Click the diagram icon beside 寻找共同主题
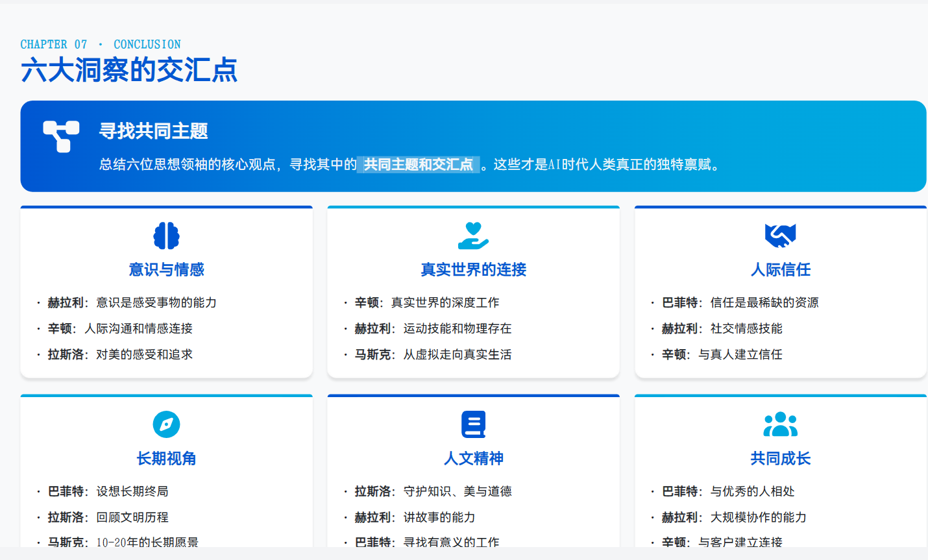The width and height of the screenshot is (928, 560). pos(61,136)
